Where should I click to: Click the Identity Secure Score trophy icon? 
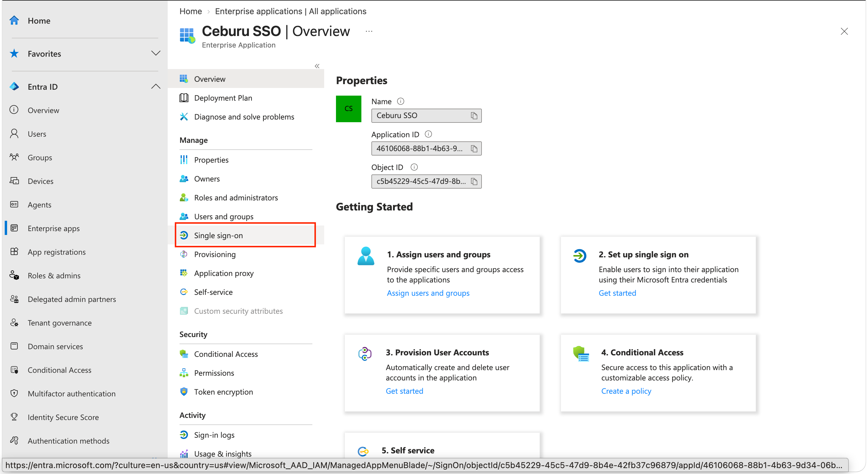tap(14, 417)
